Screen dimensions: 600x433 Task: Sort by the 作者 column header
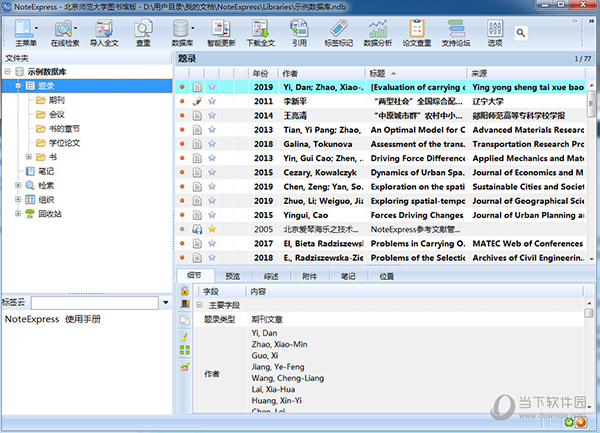[321, 73]
